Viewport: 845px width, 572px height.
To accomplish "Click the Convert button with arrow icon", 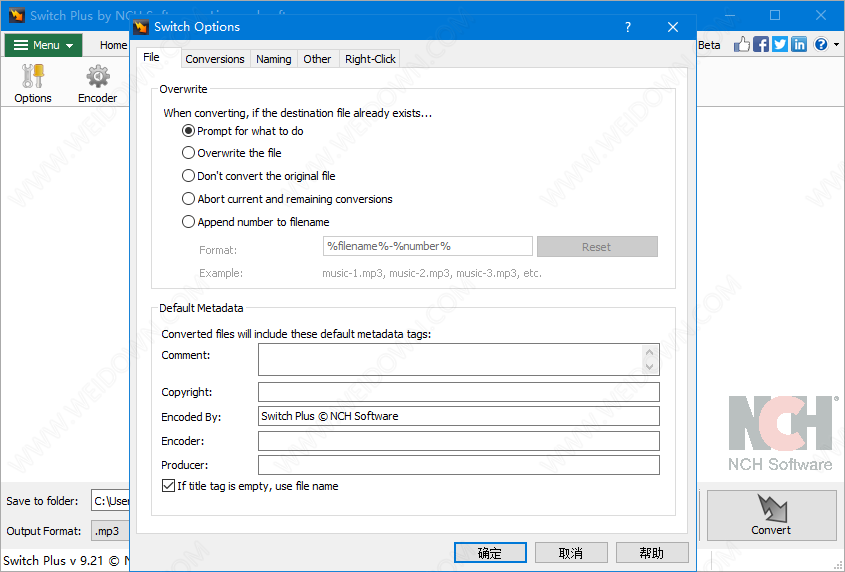I will pos(771,515).
